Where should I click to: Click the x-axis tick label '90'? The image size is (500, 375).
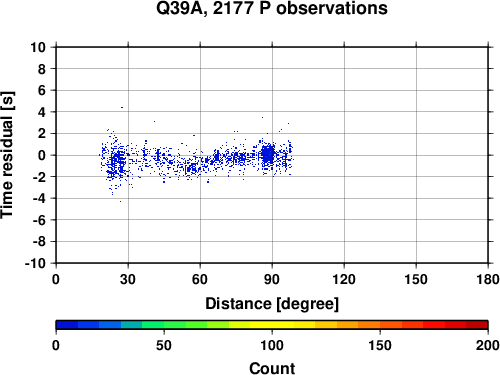click(272, 279)
